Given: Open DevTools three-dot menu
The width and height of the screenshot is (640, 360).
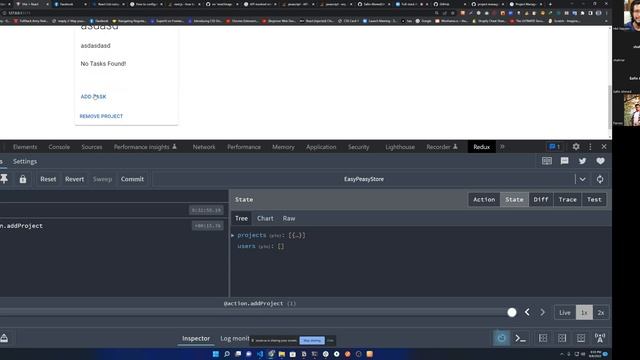Looking at the screenshot, I should [590, 147].
